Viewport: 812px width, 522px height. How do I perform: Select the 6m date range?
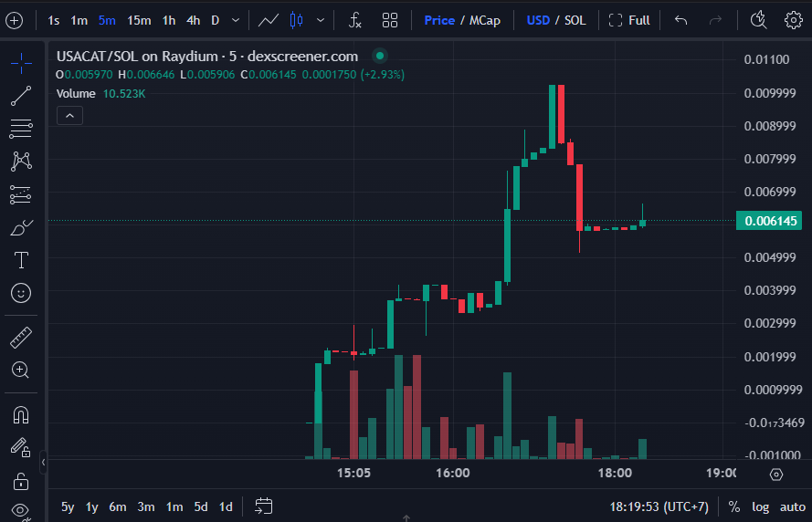pos(118,507)
